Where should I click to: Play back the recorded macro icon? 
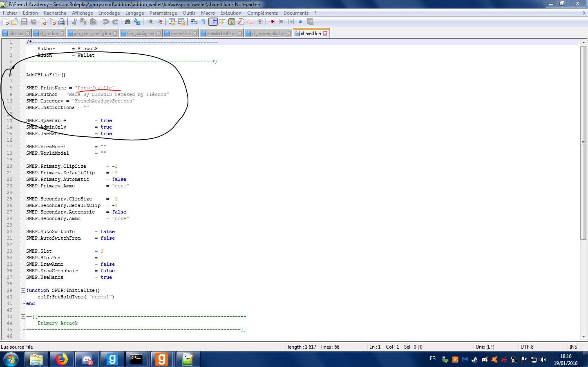pos(291,22)
